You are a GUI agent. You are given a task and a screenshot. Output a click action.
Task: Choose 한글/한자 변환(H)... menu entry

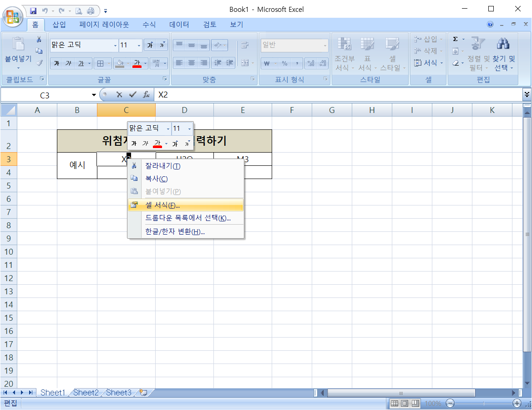186,232
